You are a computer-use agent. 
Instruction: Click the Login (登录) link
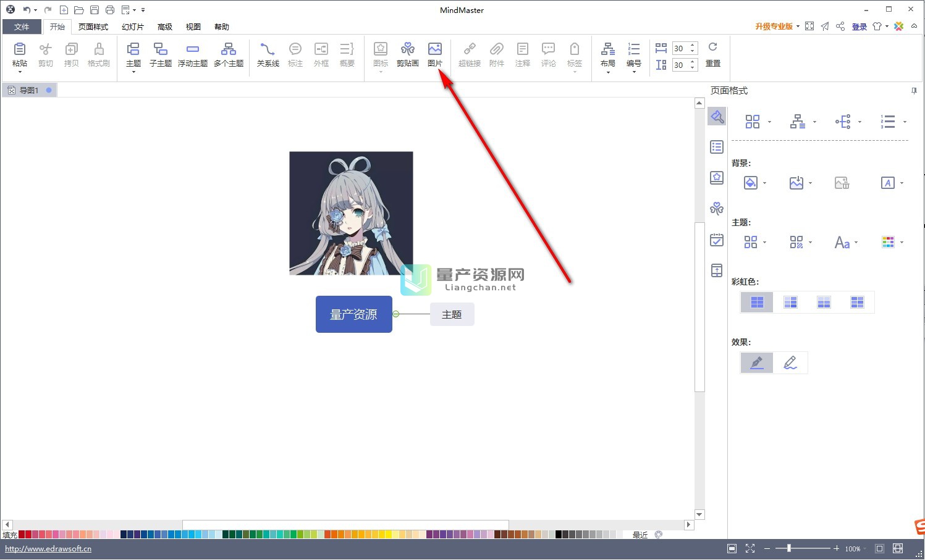pos(860,27)
